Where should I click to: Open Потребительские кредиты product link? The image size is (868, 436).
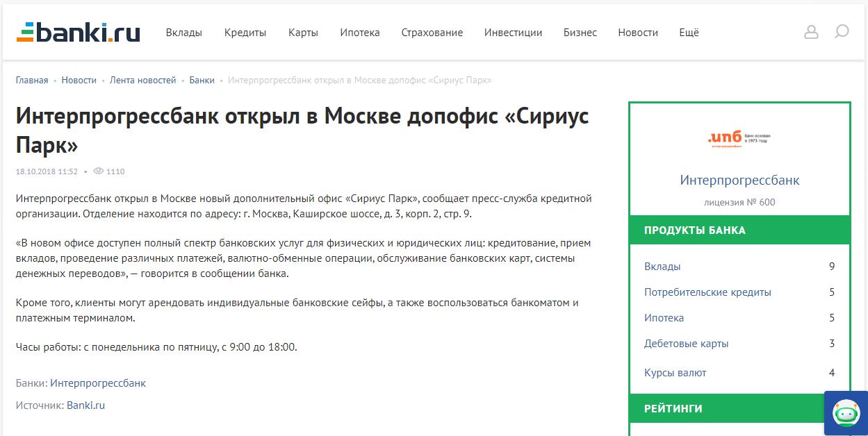(707, 292)
